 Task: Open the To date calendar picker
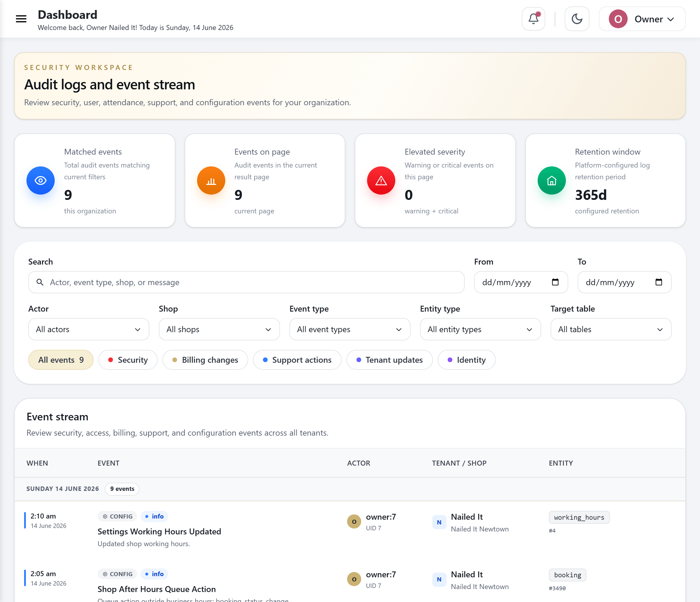(659, 282)
